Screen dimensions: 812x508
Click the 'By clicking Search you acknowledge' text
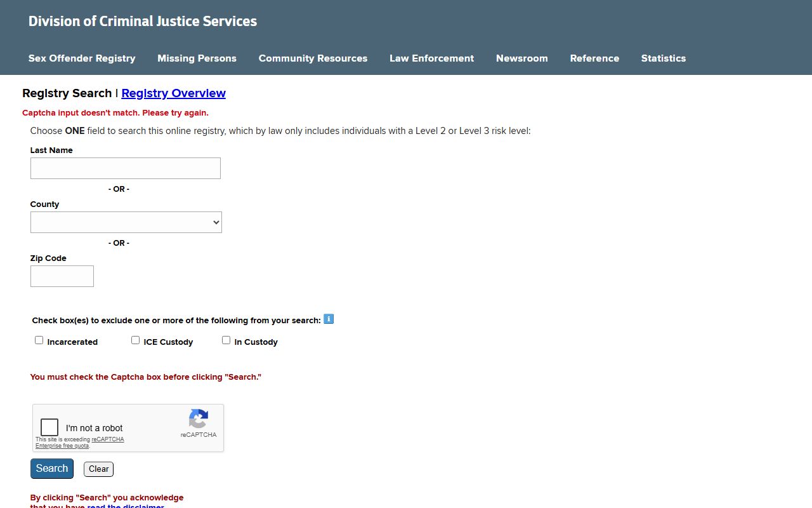pos(107,498)
